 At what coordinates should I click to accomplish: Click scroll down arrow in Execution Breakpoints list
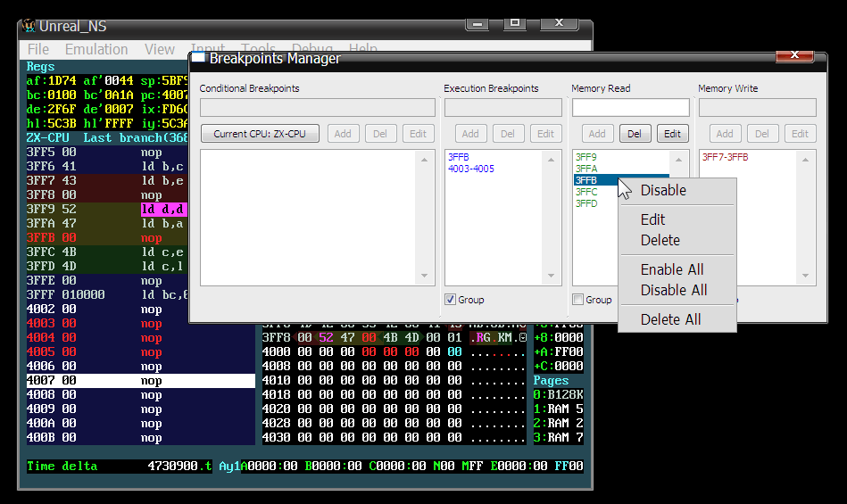pyautogui.click(x=551, y=276)
